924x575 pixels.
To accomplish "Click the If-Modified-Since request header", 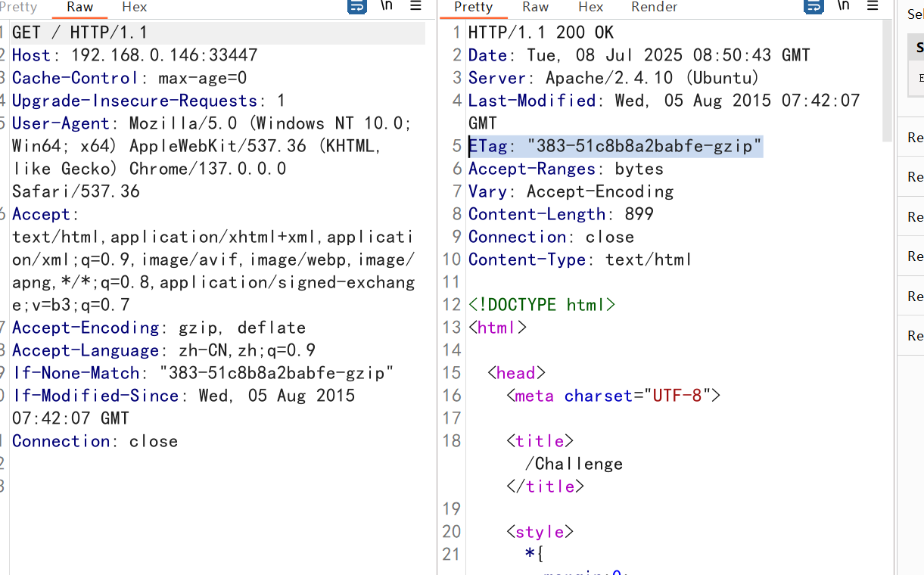I will pyautogui.click(x=184, y=406).
